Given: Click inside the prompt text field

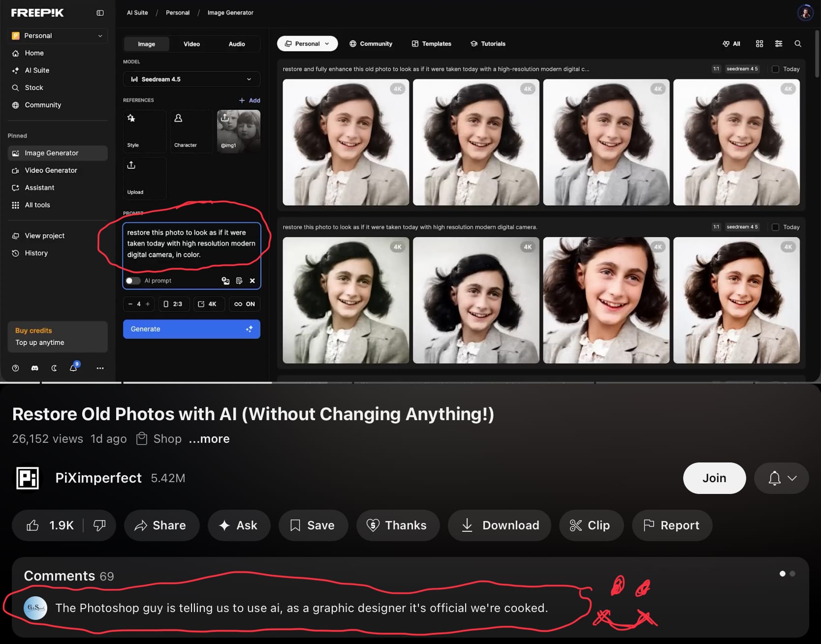Looking at the screenshot, I should point(191,244).
